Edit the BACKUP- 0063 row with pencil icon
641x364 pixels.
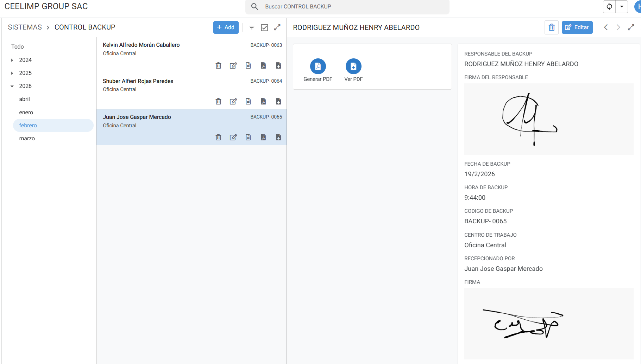(x=233, y=65)
